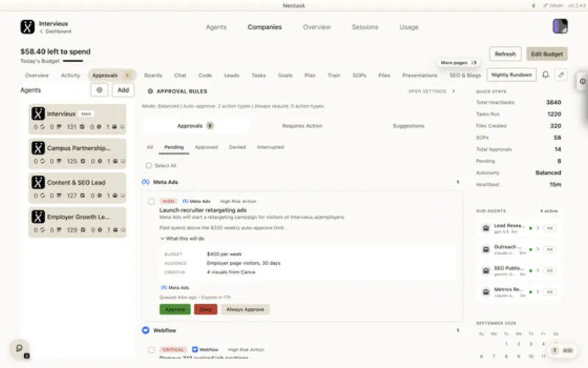Check the Launch recruiter retargeting ads checkbox
The width and height of the screenshot is (588, 368).
pos(151,202)
